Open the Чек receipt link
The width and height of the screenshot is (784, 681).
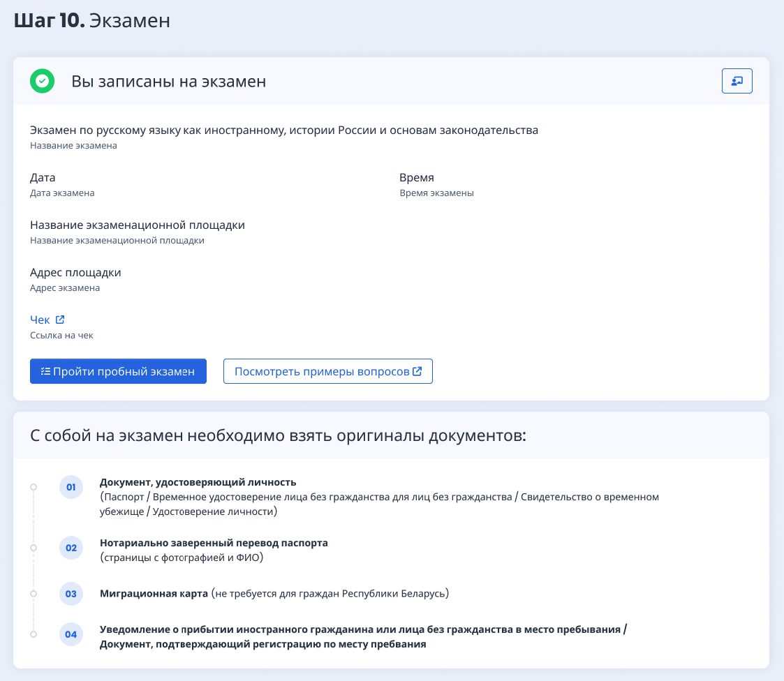[x=40, y=320]
